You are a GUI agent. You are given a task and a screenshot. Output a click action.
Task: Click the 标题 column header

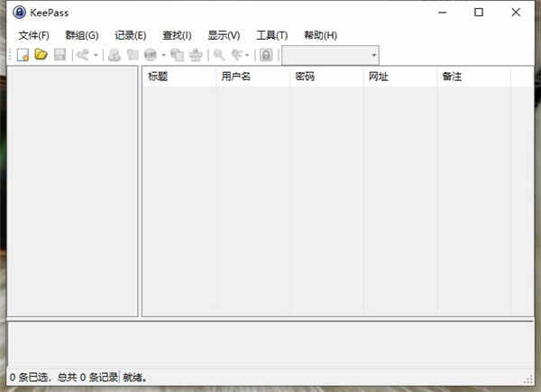(x=179, y=77)
